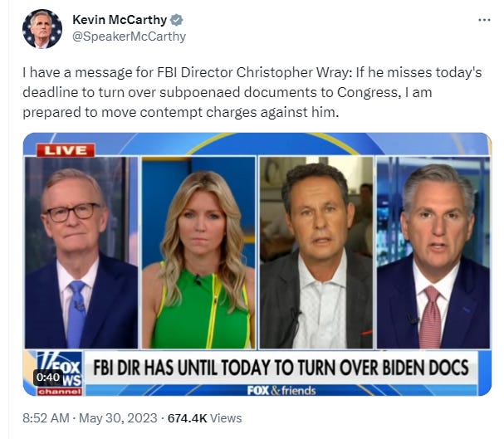Click the word Views beside the count

click(226, 418)
